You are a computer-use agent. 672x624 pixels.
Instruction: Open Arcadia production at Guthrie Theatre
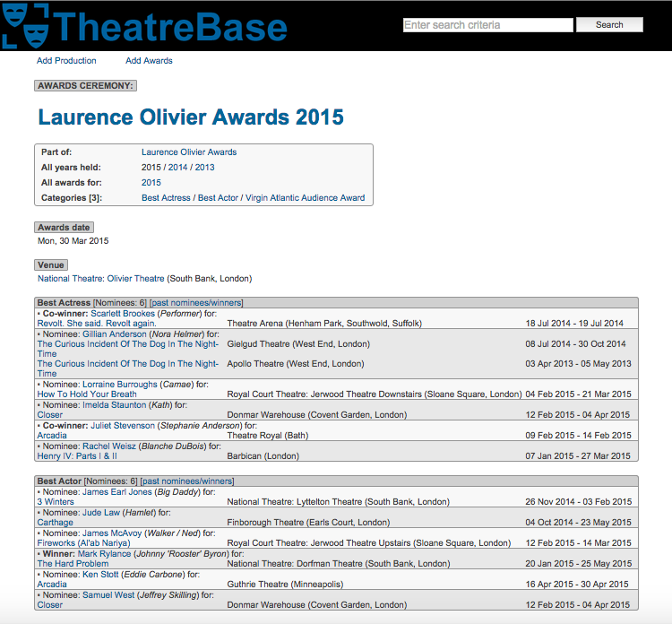52,585
